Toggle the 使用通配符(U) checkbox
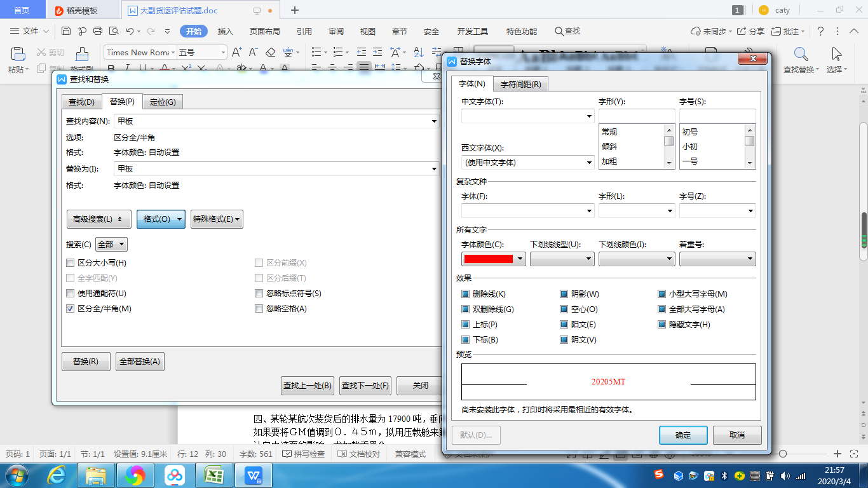This screenshot has height=488, width=868. tap(71, 294)
